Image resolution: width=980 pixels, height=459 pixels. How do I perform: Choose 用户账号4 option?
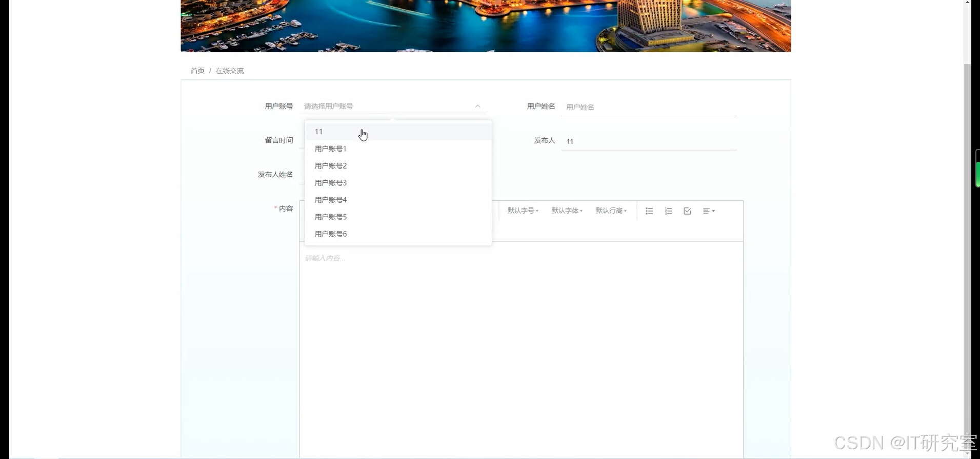[398, 200]
